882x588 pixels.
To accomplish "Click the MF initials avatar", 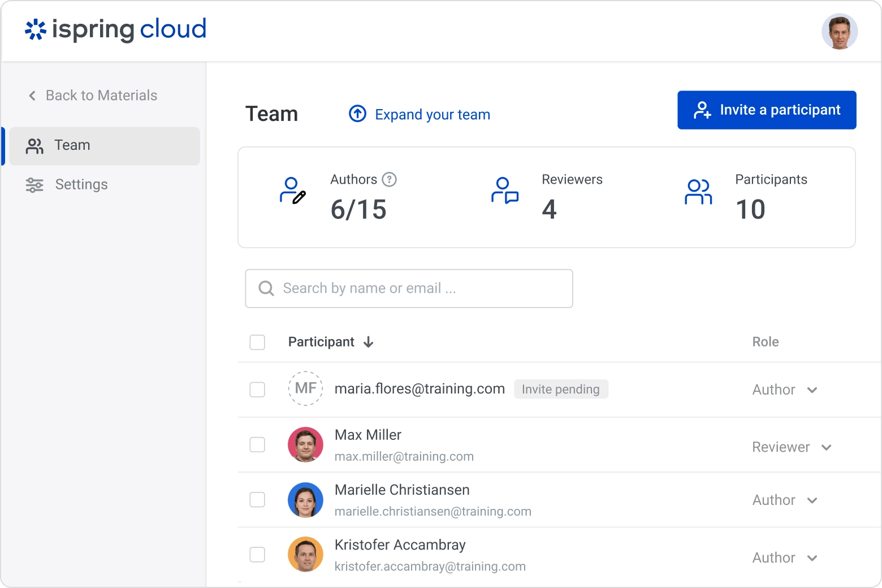I will [305, 388].
